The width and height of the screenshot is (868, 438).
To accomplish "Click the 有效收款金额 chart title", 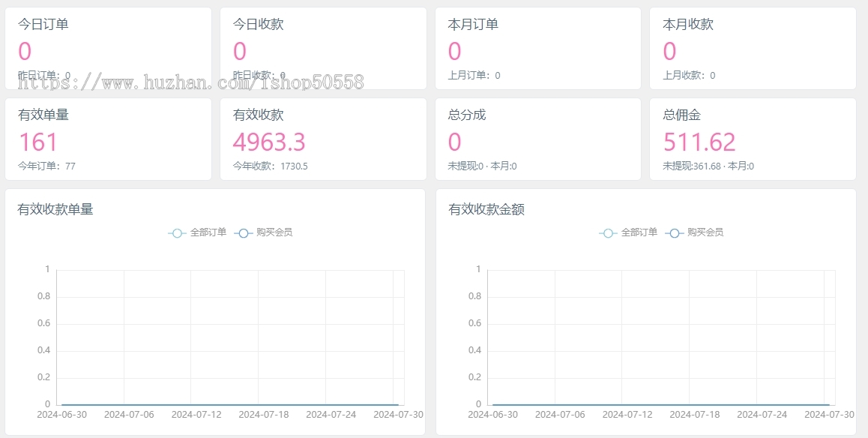I will tap(486, 209).
